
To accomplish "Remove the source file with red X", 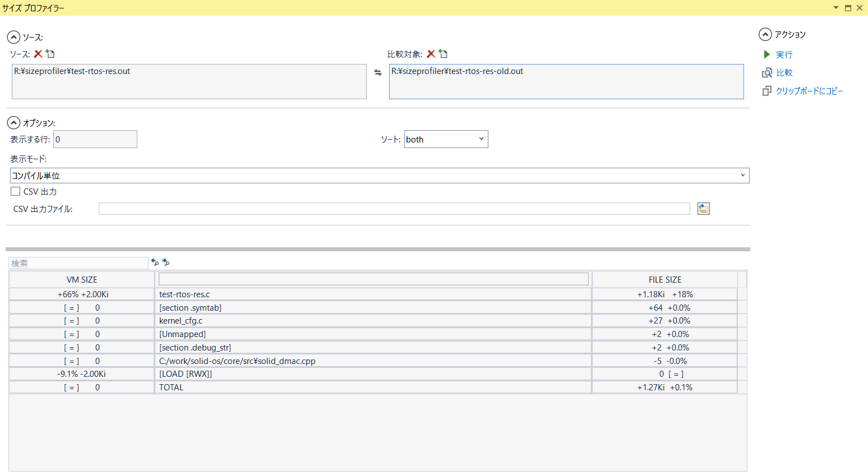I will tap(38, 54).
